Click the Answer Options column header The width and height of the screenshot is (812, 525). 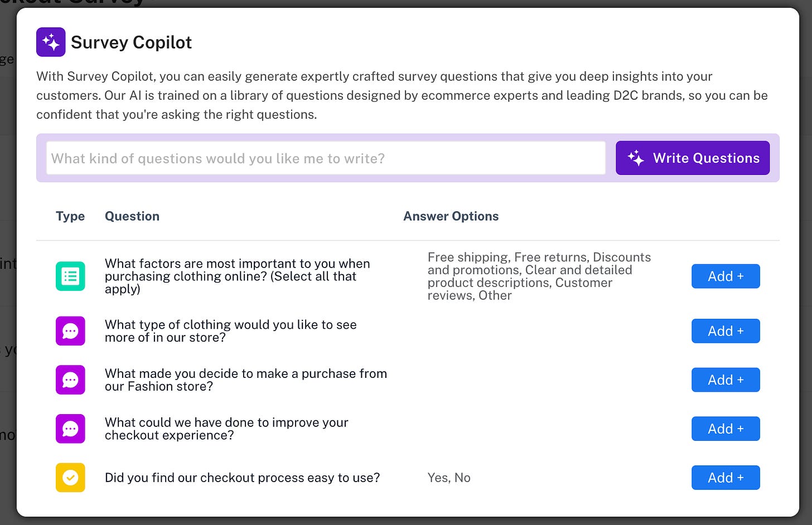click(451, 216)
